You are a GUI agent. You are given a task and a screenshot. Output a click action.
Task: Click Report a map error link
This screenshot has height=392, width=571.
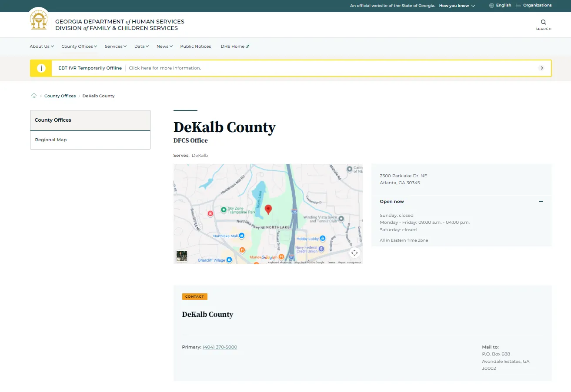(x=350, y=262)
